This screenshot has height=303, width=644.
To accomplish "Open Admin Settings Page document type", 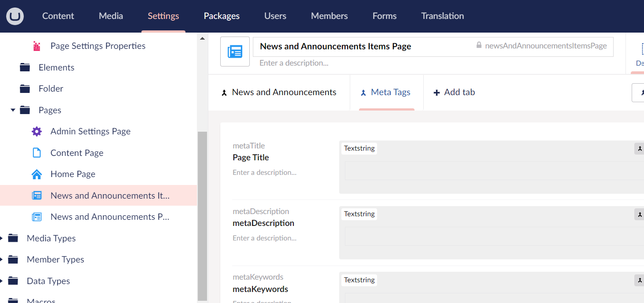I will (x=90, y=131).
